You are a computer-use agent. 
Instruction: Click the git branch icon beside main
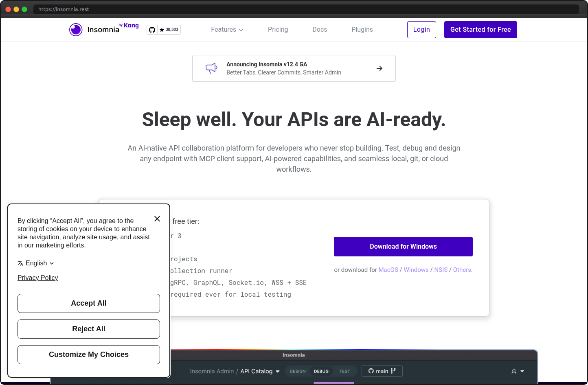pos(393,371)
